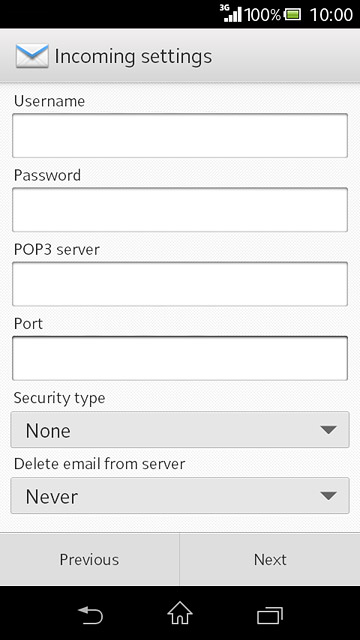Tap the arrow on the None dropdown
Image resolution: width=360 pixels, height=640 pixels.
(328, 430)
